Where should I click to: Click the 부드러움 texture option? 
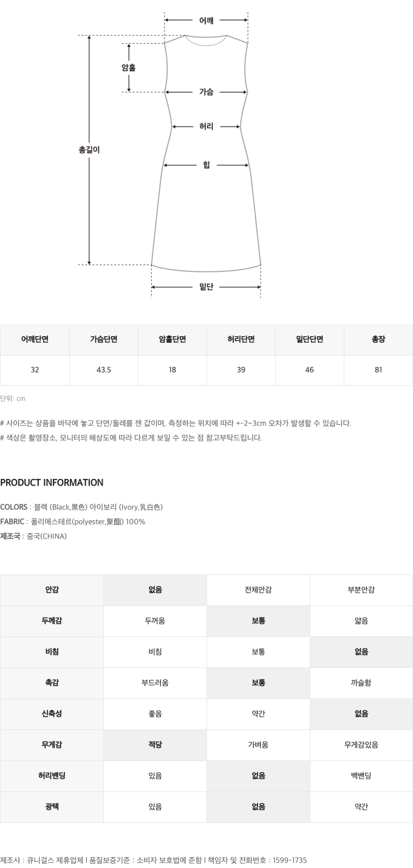(155, 683)
